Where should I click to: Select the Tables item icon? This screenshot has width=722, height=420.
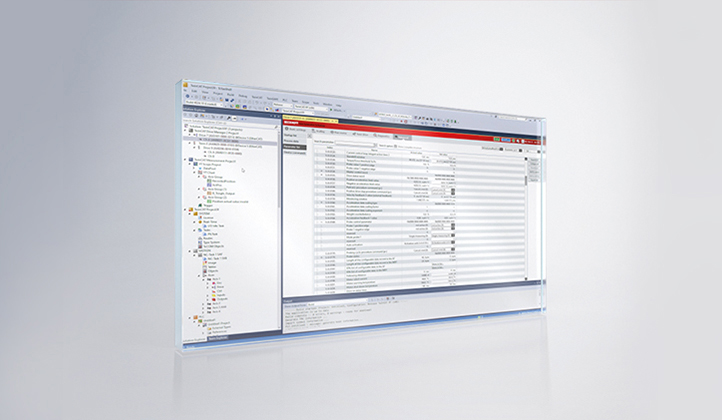(205, 267)
